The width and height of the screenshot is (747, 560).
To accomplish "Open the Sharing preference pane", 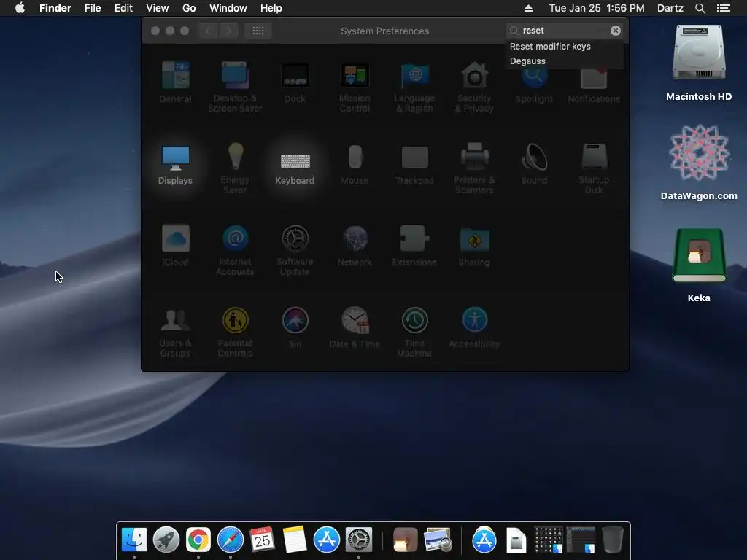I will point(474,246).
